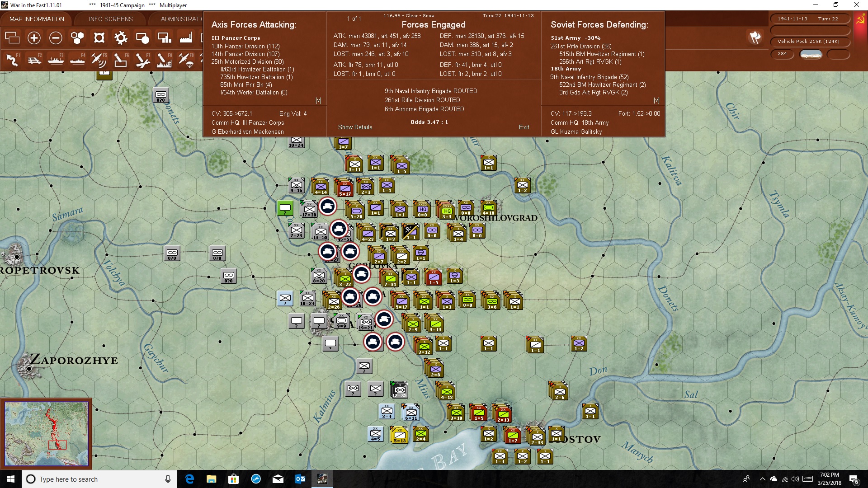Click the battle sites square icon
This screenshot has width=868, height=488.
[99, 38]
